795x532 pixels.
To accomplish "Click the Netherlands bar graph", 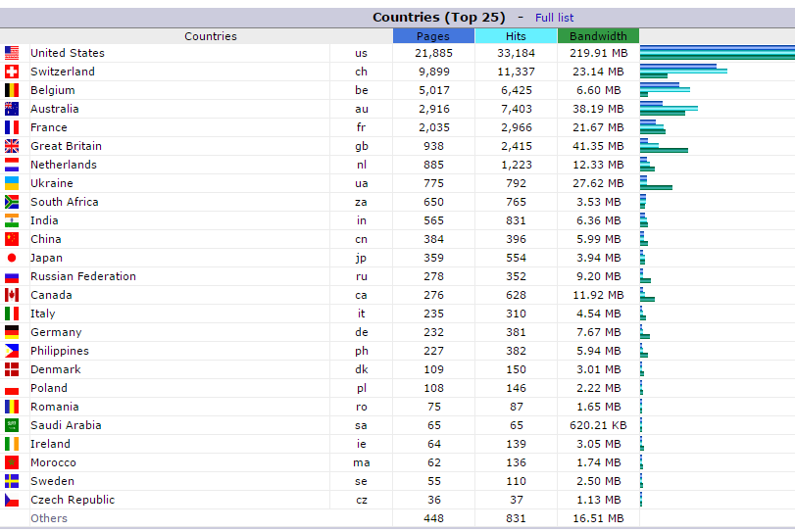I will click(647, 165).
